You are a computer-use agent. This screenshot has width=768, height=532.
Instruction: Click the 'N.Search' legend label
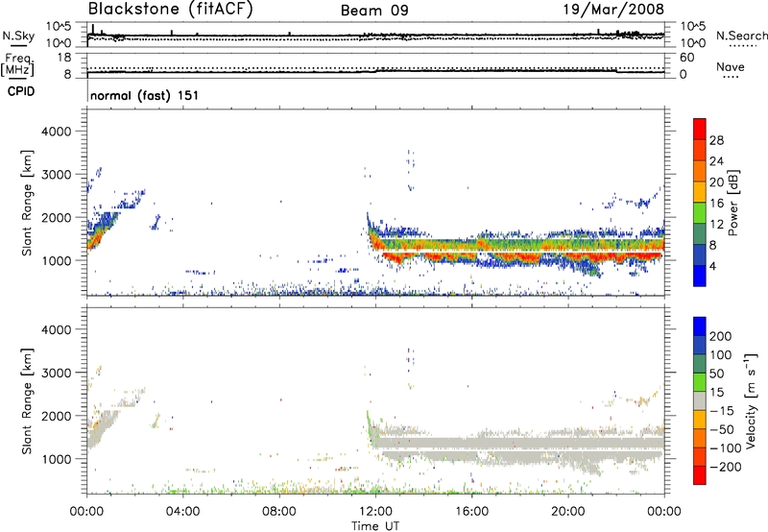742,36
